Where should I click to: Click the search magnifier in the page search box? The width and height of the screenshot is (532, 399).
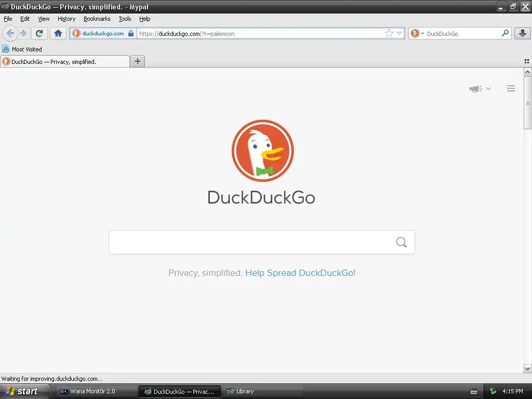click(402, 242)
